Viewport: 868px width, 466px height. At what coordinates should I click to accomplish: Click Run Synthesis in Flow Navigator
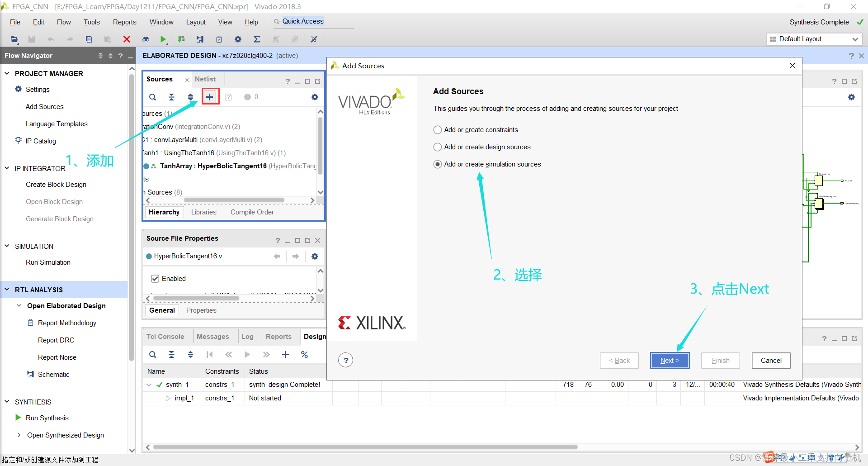[x=47, y=418]
